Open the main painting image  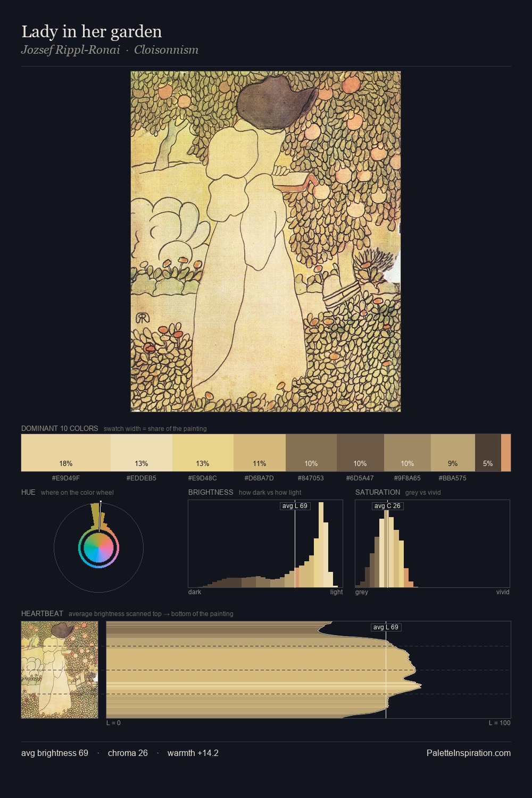(x=265, y=242)
